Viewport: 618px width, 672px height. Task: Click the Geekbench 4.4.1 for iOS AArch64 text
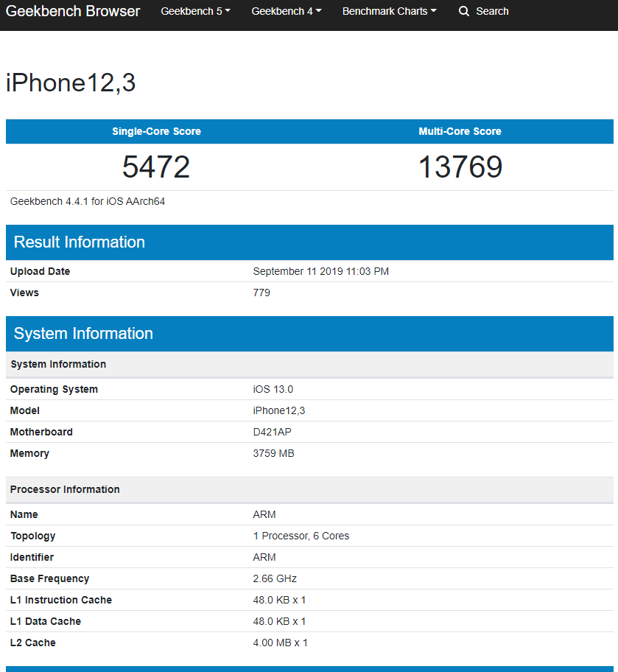pos(88,201)
